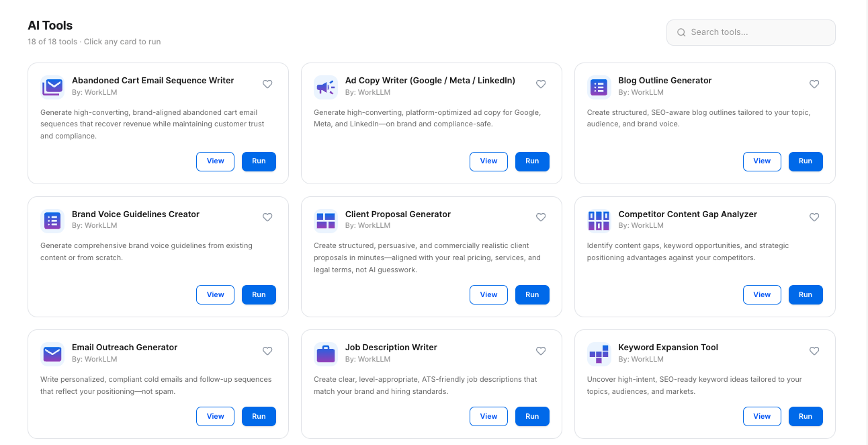This screenshot has width=868, height=445.
Task: Click the Blog Outline Generator list icon
Action: click(x=599, y=87)
